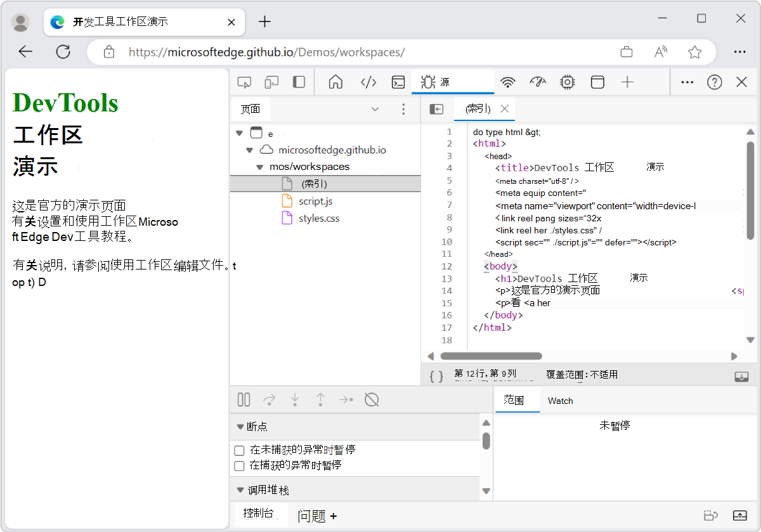Enable 在未捕获的异常时暂停 checkbox
Image resolution: width=761 pixels, height=532 pixels.
tap(239, 450)
